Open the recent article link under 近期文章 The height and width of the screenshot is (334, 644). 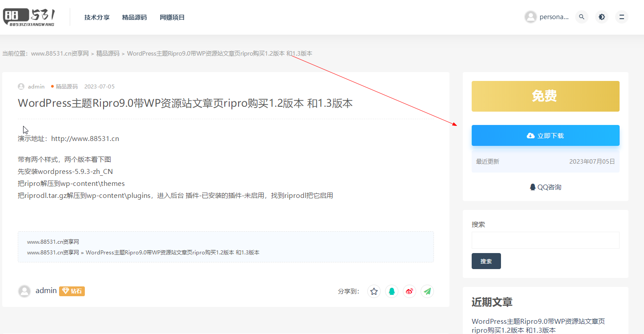coord(538,326)
